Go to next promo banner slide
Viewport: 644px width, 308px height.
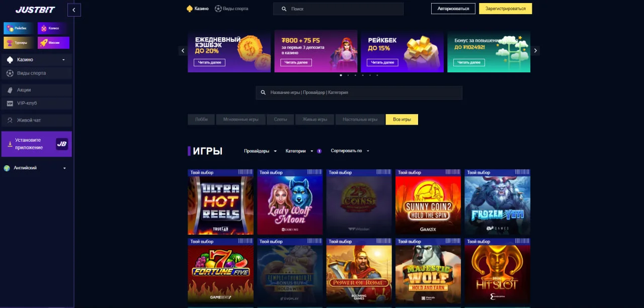pyautogui.click(x=535, y=51)
